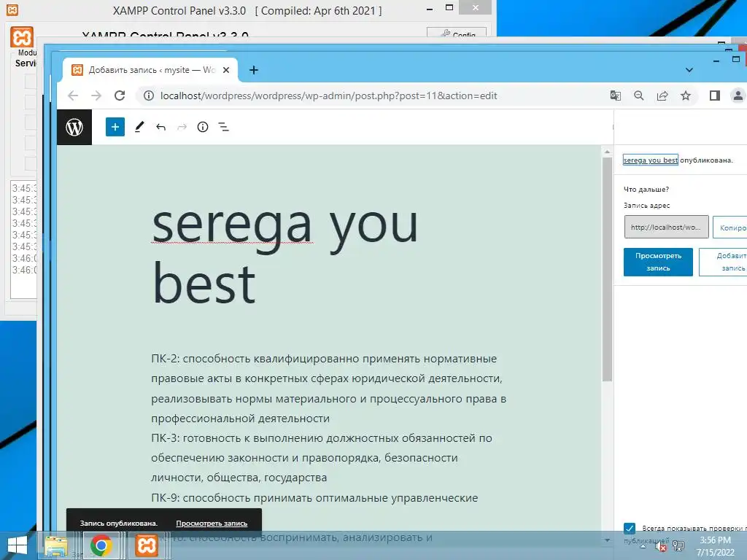The width and height of the screenshot is (747, 560).
Task: Open Chrome side panel icon
Action: [x=715, y=96]
